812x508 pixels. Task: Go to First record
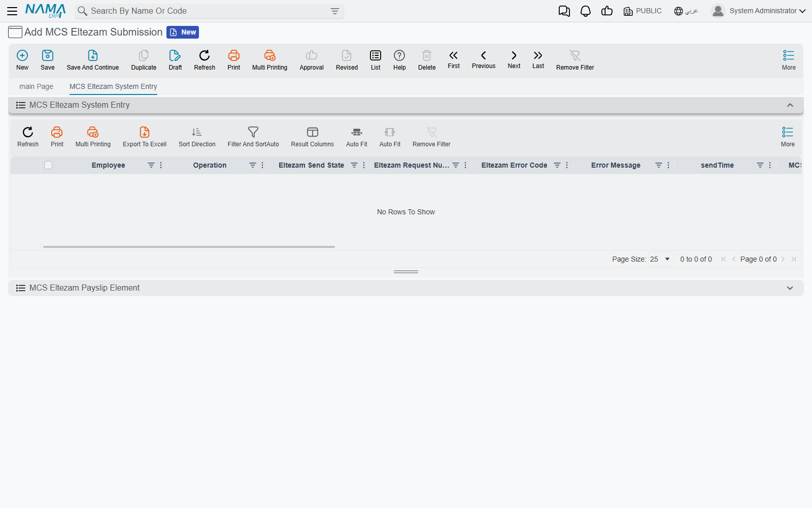coord(454,59)
